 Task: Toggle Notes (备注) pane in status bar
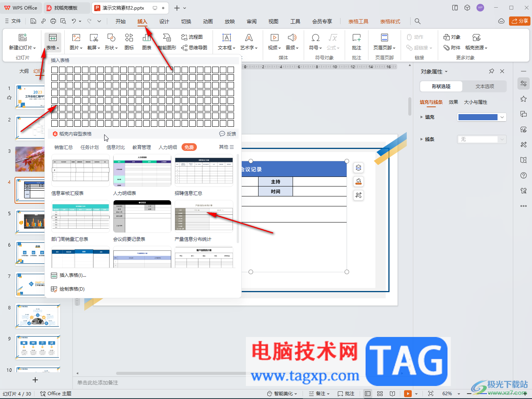click(319, 394)
